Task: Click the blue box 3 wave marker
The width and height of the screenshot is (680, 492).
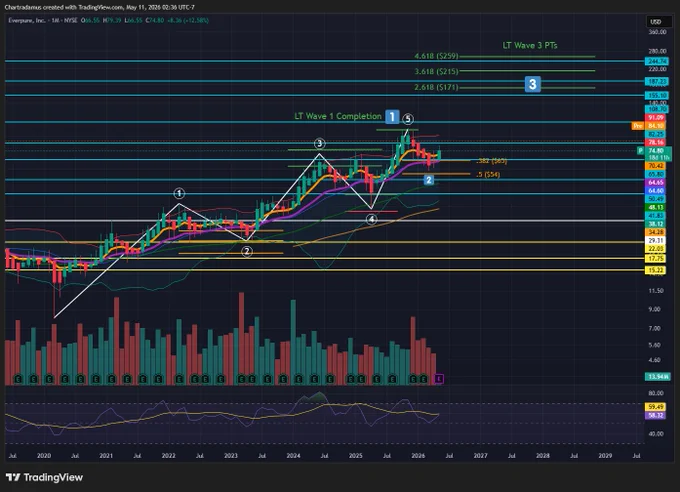Action: pyautogui.click(x=533, y=84)
